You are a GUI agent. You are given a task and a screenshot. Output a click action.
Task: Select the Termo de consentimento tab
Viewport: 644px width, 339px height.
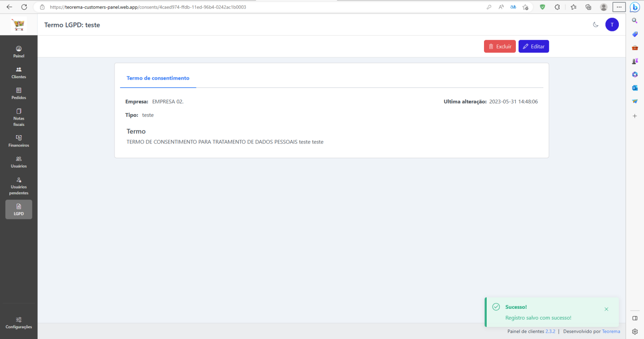pos(158,78)
